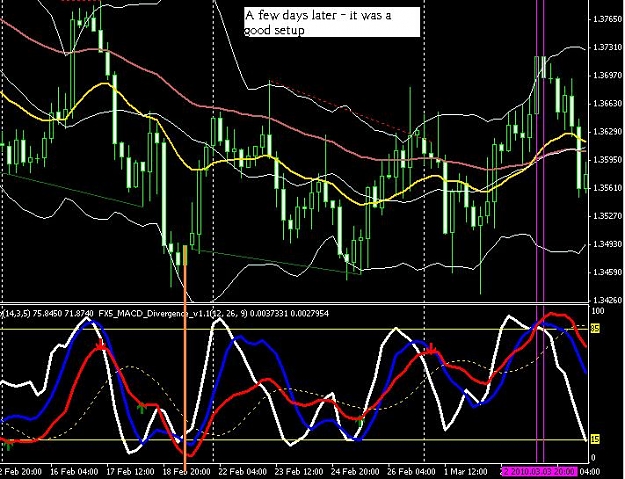Click the price label 1.36970
Viewport: 625px width, 479px height.
[x=607, y=75]
